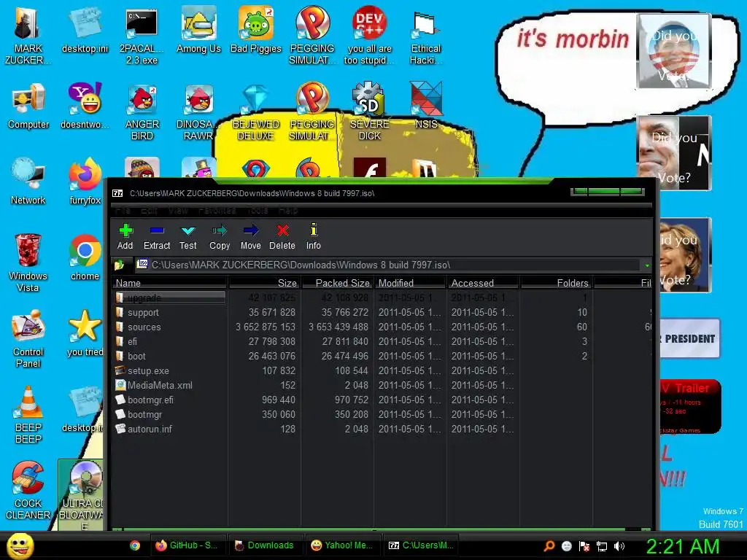This screenshot has width=747, height=560.
Task: Select the support folder in the list
Action: 382,312
